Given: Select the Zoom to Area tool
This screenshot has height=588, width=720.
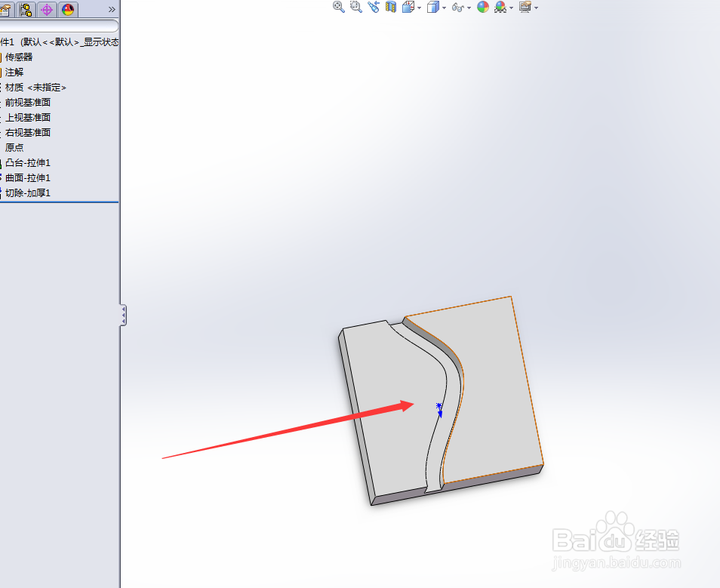Looking at the screenshot, I should pos(356,7).
